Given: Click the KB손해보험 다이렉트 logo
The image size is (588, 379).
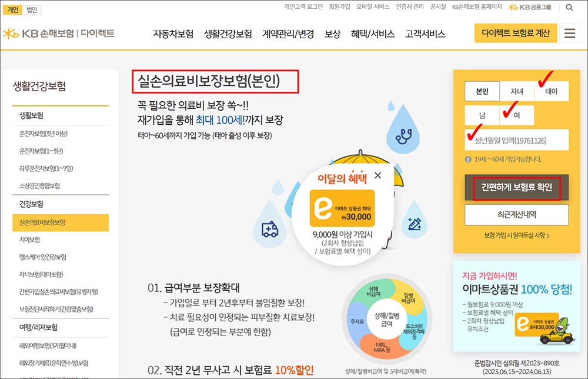Looking at the screenshot, I should coord(58,34).
